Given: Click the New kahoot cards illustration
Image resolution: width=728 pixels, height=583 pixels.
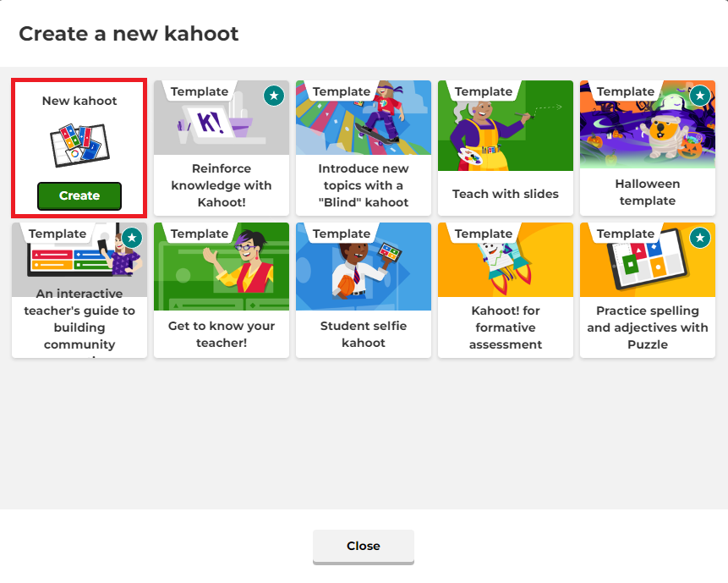Looking at the screenshot, I should (x=79, y=145).
